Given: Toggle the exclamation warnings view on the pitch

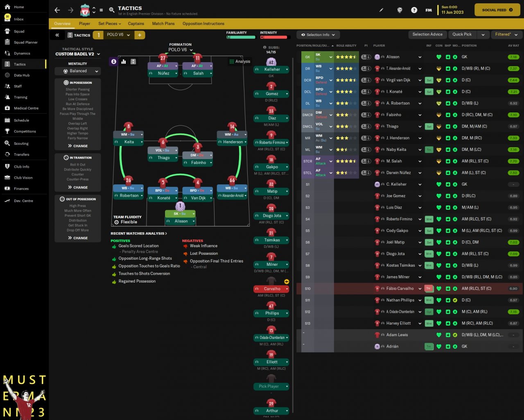Looking at the screenshot, I should tap(133, 61).
